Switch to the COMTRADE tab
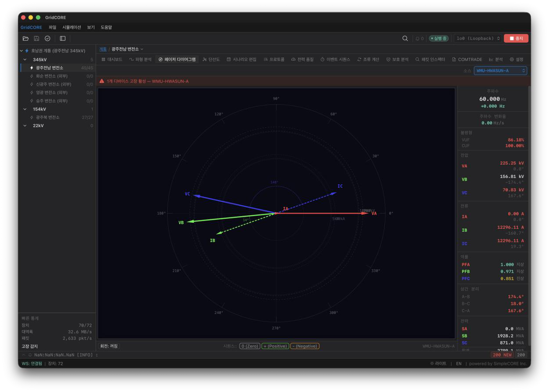Viewport: 549px width, 392px height. [467, 59]
